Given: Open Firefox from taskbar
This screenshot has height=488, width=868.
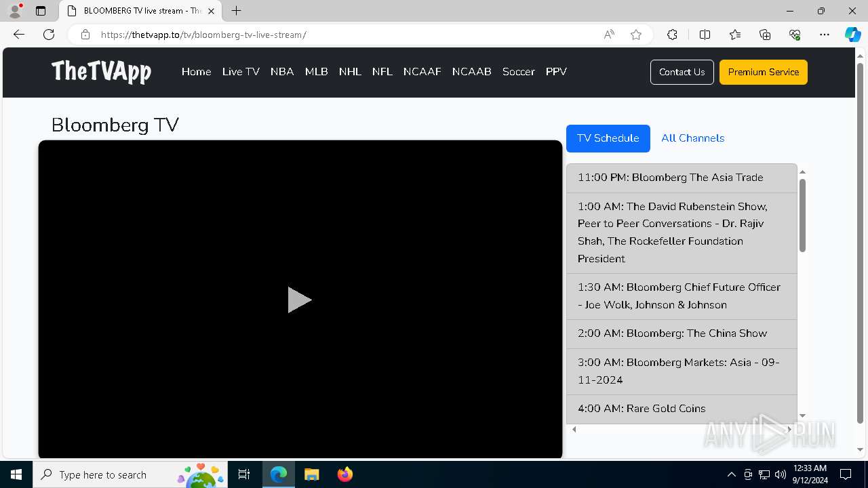Looking at the screenshot, I should [344, 474].
